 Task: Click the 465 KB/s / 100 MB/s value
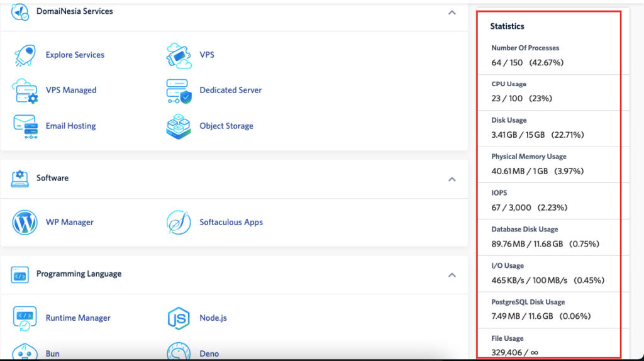point(529,280)
